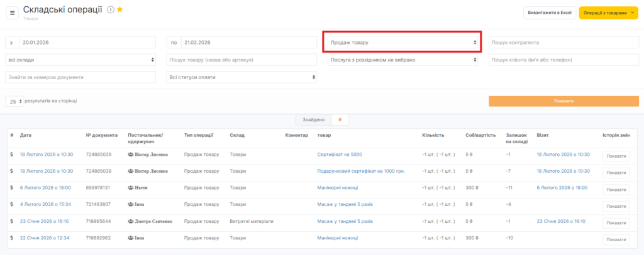Open the hamburger sidebar menu
The image size is (644, 255).
coord(12,13)
